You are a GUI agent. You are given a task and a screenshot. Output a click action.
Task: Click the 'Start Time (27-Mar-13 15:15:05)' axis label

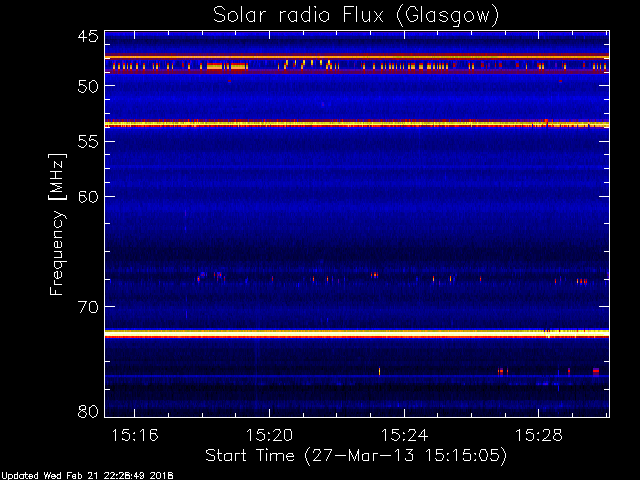tap(356, 455)
